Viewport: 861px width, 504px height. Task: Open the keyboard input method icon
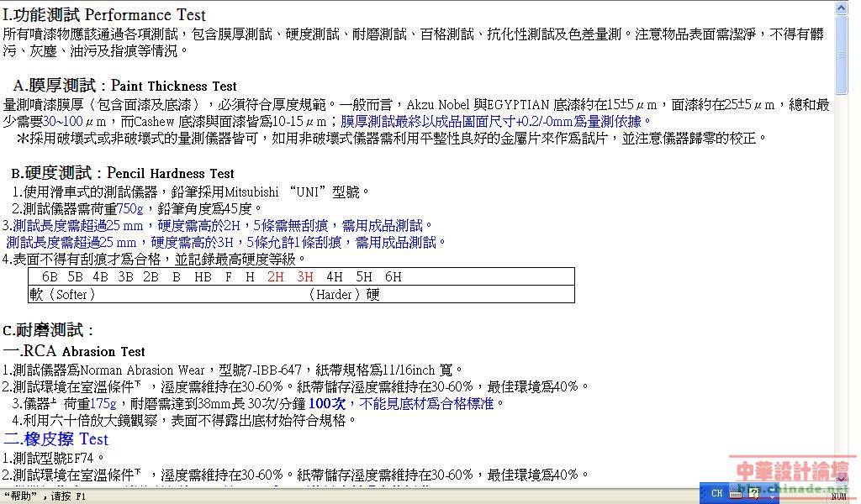pos(736,494)
